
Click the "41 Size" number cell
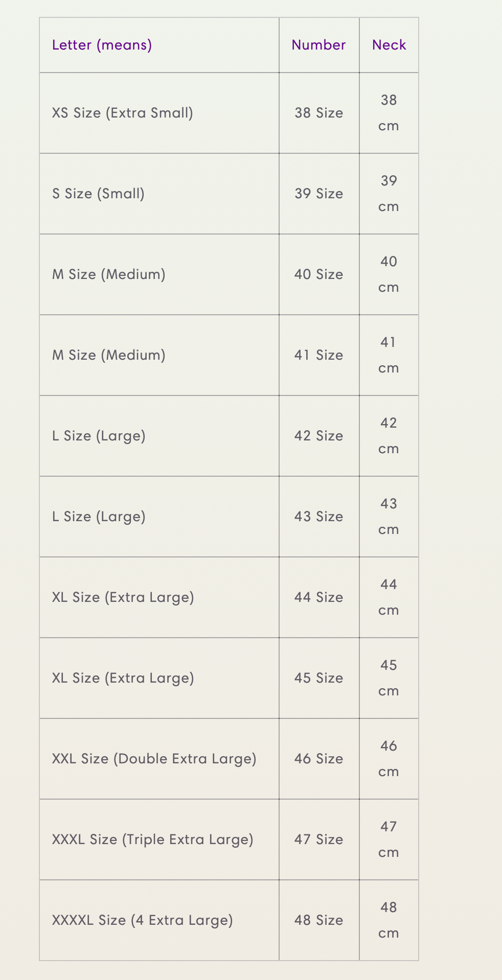point(318,355)
